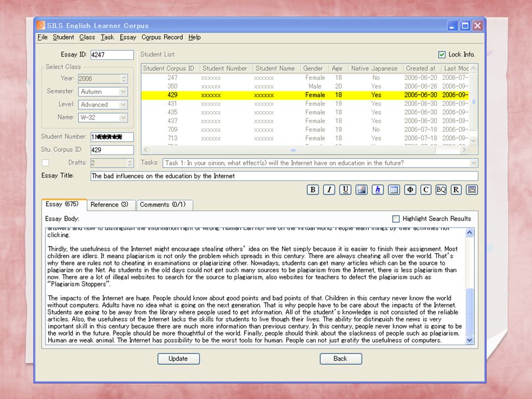
Task: Select student row with Corpus ID 713
Action: click(x=306, y=139)
